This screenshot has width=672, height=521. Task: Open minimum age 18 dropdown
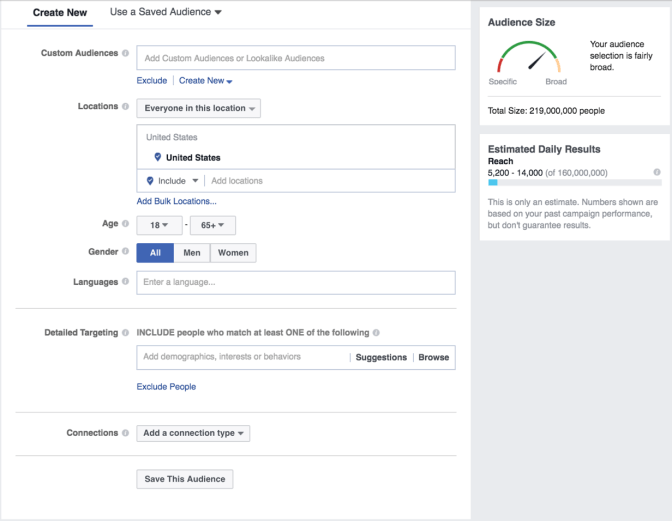click(x=159, y=225)
